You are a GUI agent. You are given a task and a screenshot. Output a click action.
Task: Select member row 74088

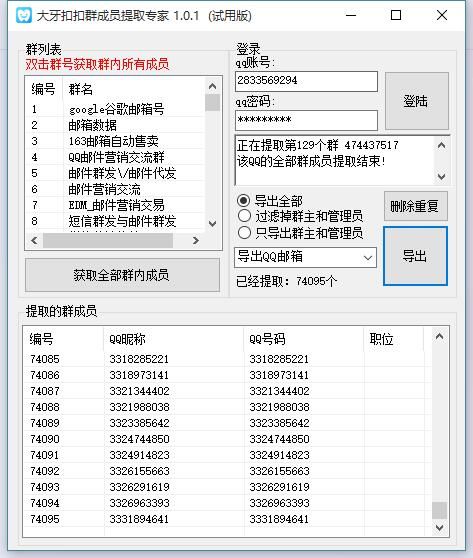[x=228, y=407]
